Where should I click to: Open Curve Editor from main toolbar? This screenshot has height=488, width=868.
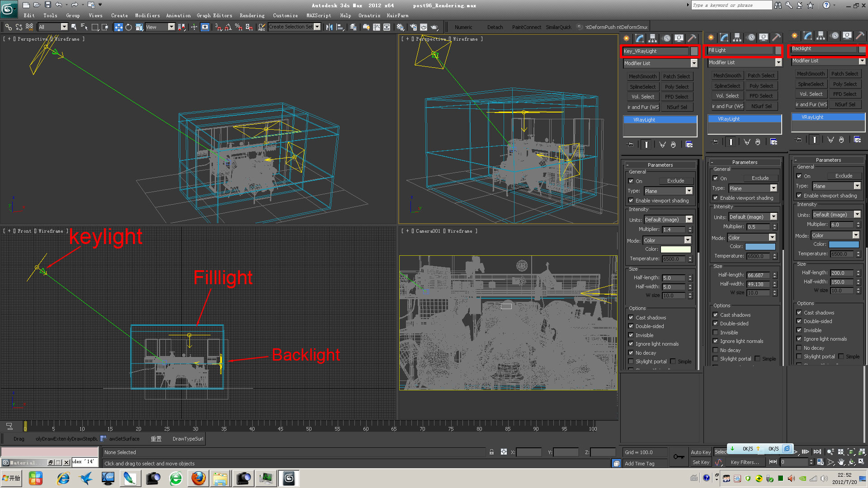click(x=377, y=27)
